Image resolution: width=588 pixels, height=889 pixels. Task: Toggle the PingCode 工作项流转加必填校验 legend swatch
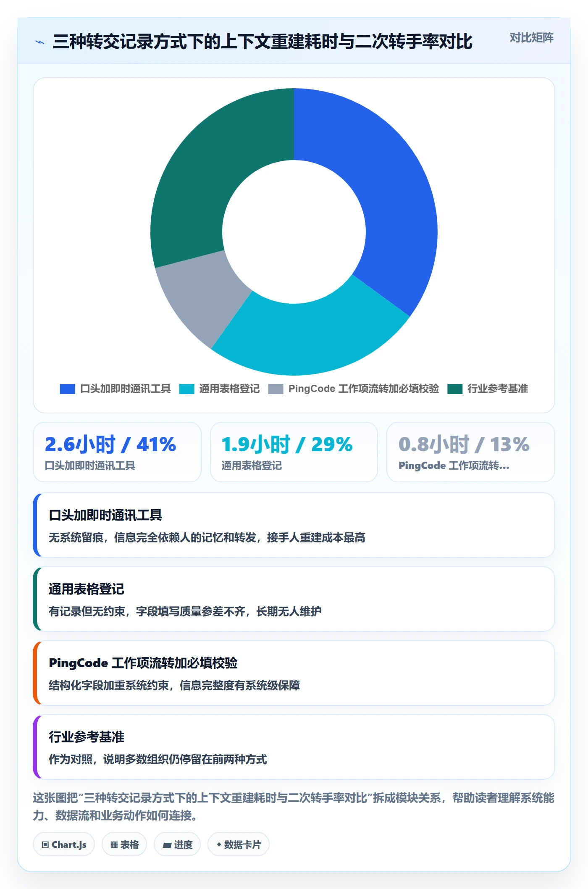276,389
